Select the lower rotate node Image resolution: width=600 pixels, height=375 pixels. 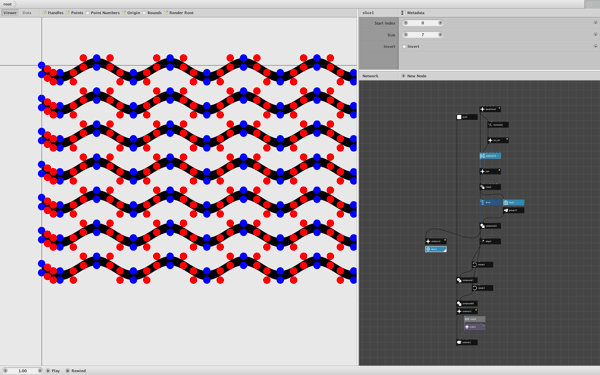click(x=482, y=288)
